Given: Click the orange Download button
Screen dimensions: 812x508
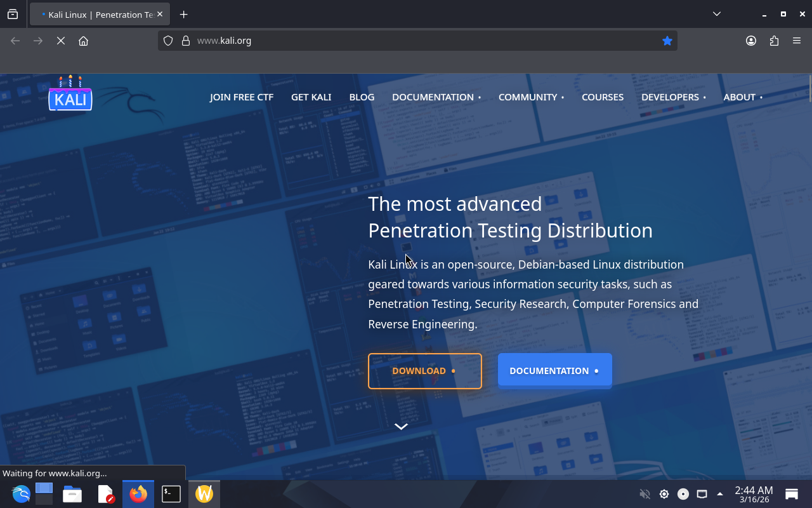Looking at the screenshot, I should tap(424, 371).
